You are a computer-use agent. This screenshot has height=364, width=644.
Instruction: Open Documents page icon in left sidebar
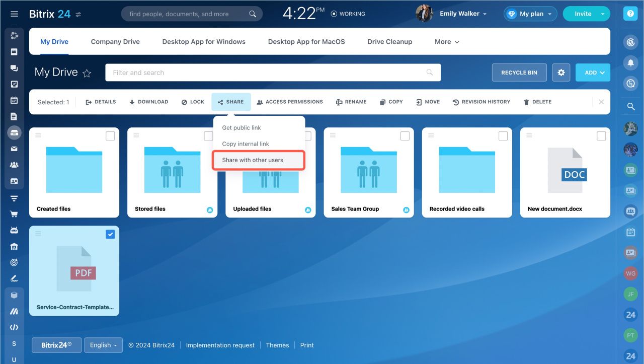(x=14, y=116)
